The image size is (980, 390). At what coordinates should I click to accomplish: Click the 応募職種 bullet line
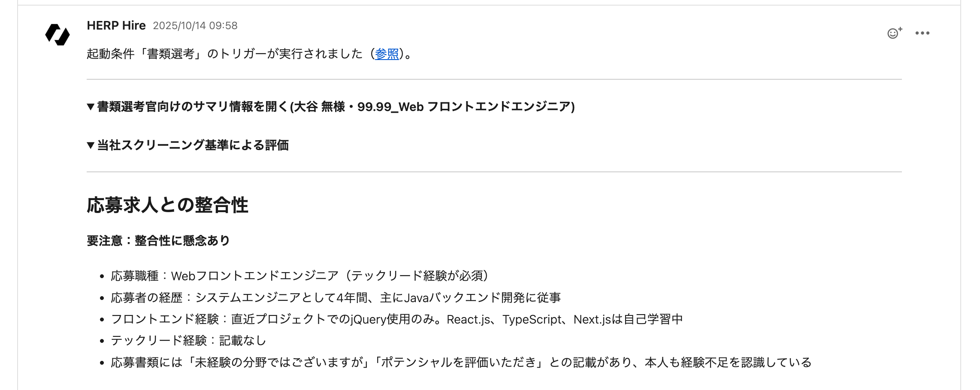tap(299, 276)
